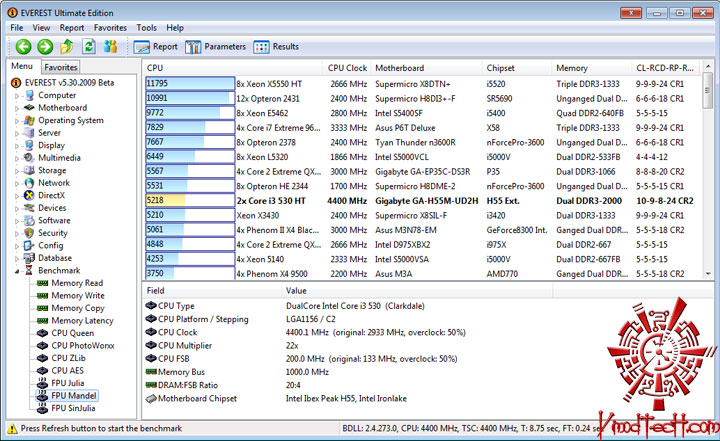Select the CPU Queen benchmark
Viewport: 720px width, 441px height.
click(x=73, y=333)
